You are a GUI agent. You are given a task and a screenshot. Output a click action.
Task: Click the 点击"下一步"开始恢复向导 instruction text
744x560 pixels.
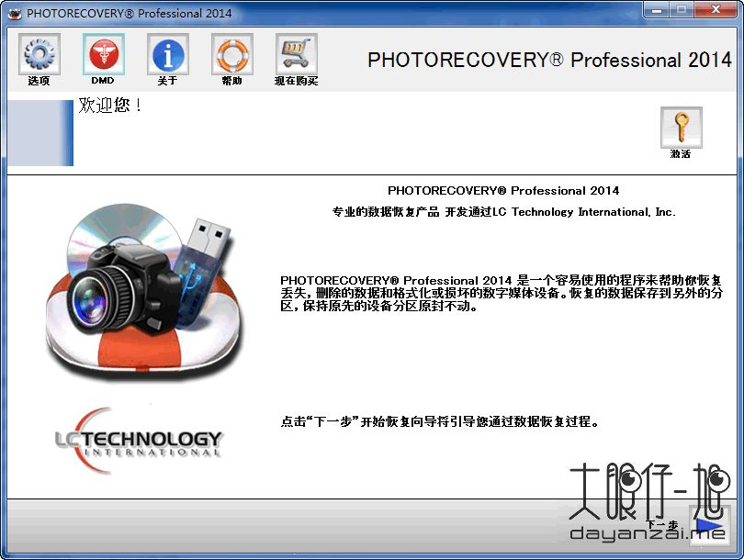[x=440, y=421]
